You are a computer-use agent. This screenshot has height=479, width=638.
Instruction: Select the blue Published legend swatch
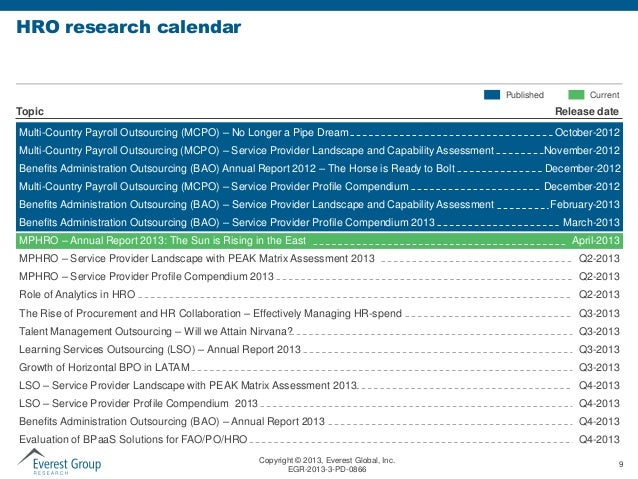click(492, 95)
